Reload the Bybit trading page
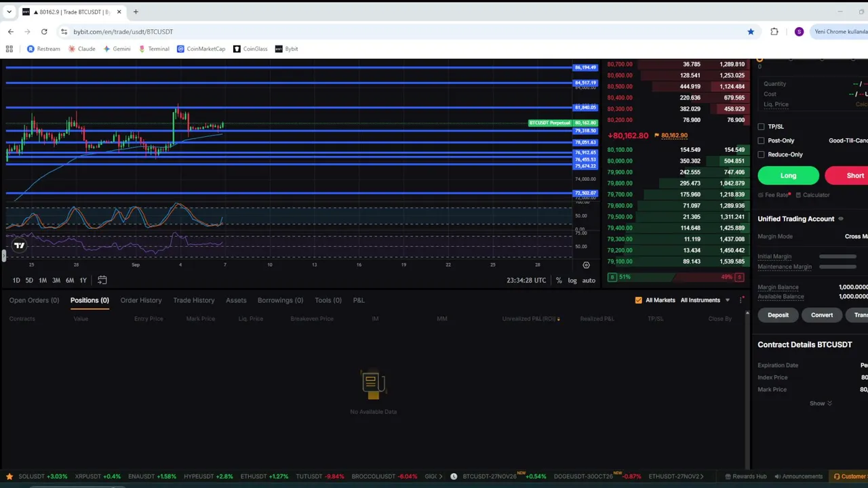Viewport: 868px width, 488px height. [44, 31]
